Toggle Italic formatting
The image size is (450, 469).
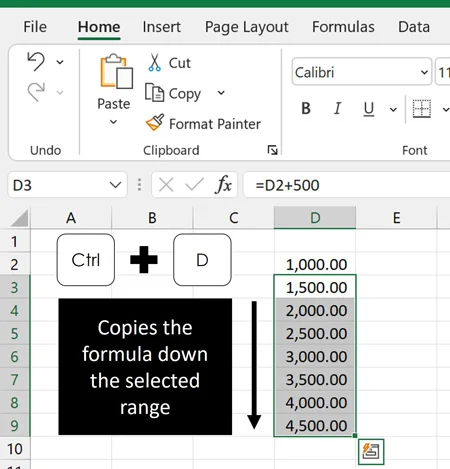[337, 108]
